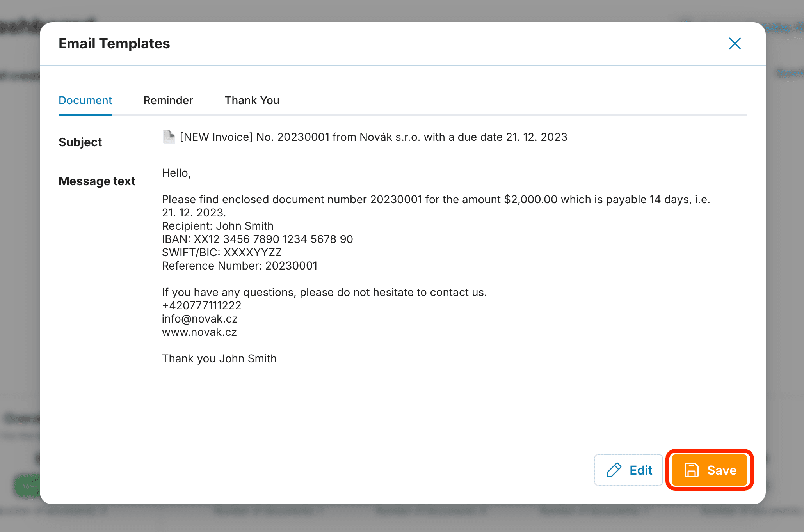Click the NEW Invoice subject line text
The width and height of the screenshot is (804, 532).
tap(373, 137)
